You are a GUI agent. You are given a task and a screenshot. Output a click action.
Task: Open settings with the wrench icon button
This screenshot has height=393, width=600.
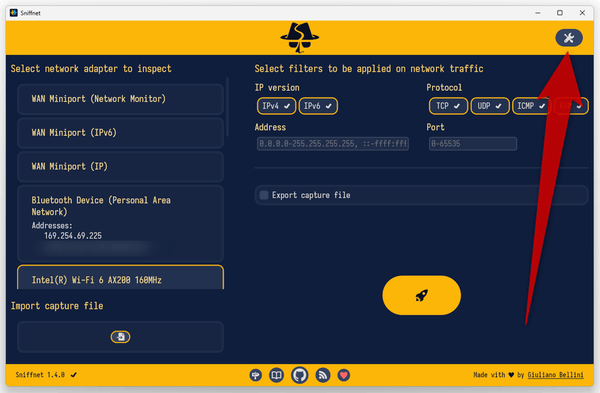[x=569, y=38]
